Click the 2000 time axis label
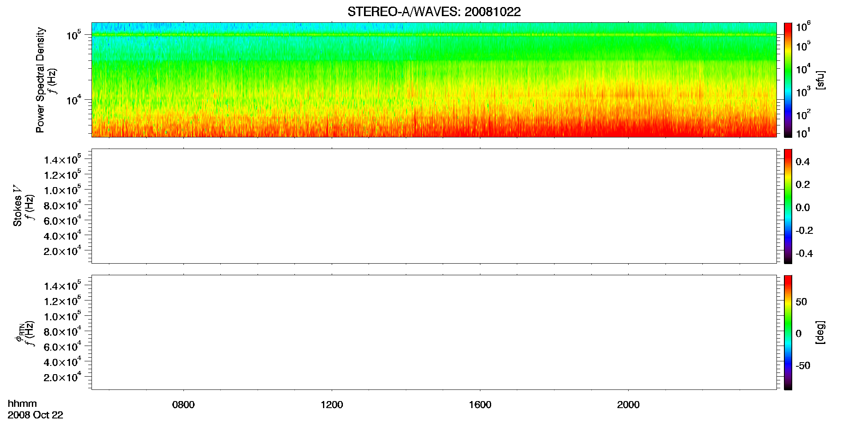The height and width of the screenshot is (447, 868). [x=628, y=405]
